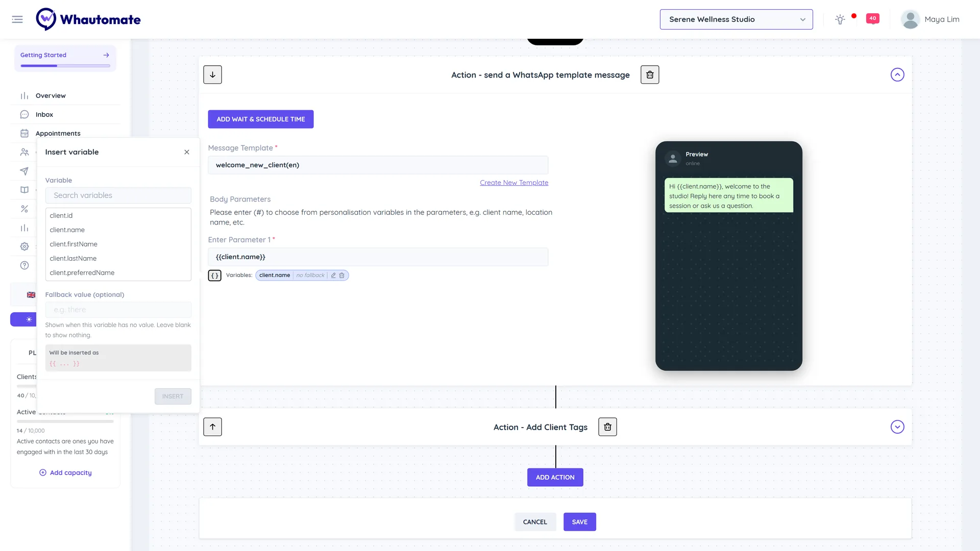Open the settings gear sidebar icon
The image size is (980, 551).
[24, 246]
